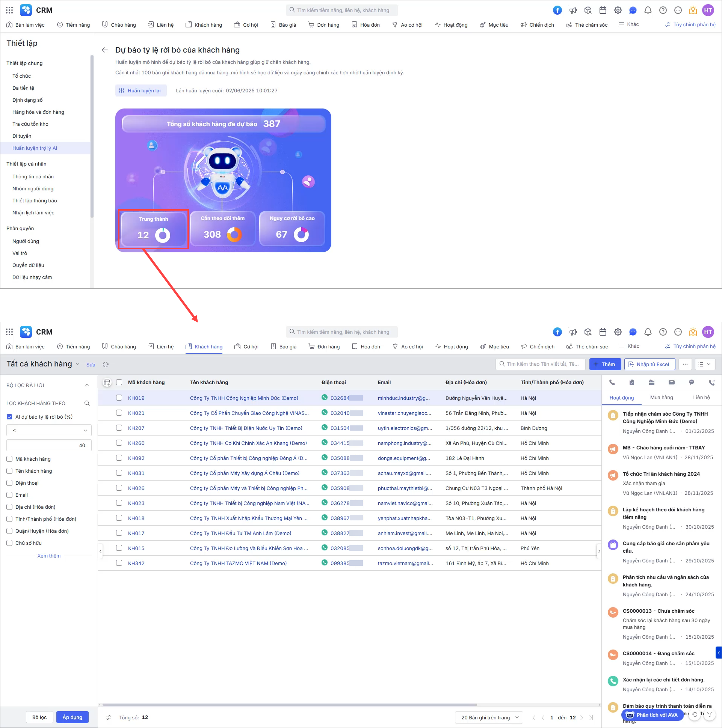Open Quyền dữ liệu in the settings sidebar

point(28,265)
